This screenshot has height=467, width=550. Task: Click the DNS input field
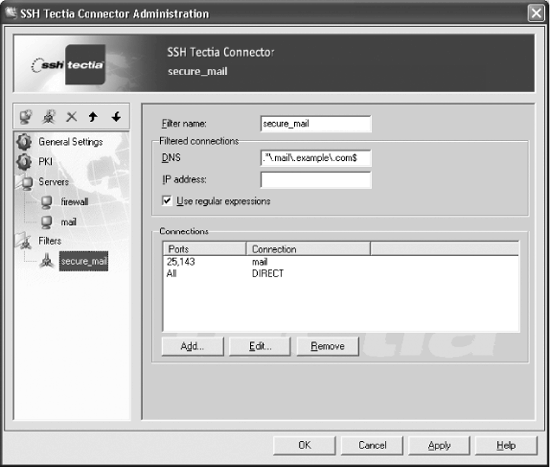pyautogui.click(x=316, y=158)
